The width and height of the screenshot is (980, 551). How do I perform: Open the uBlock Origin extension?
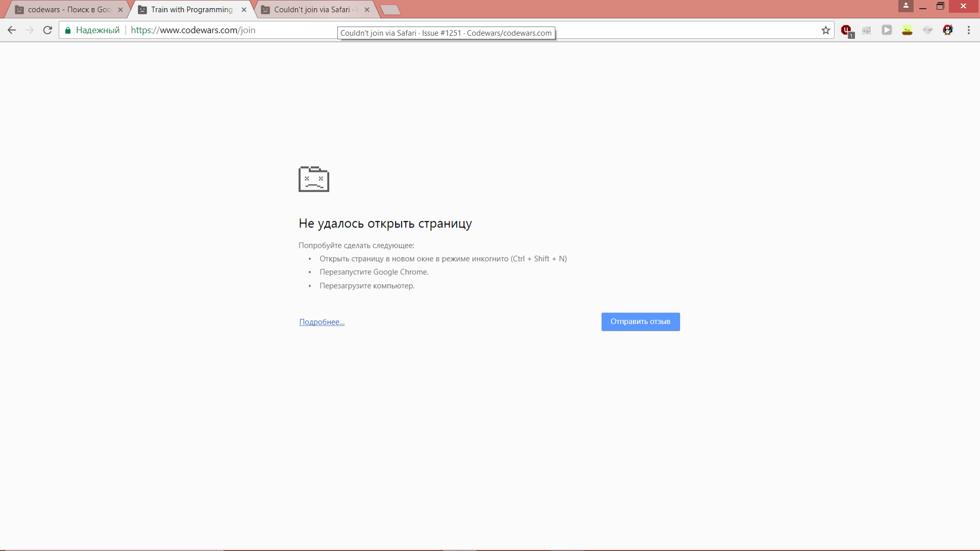click(846, 30)
